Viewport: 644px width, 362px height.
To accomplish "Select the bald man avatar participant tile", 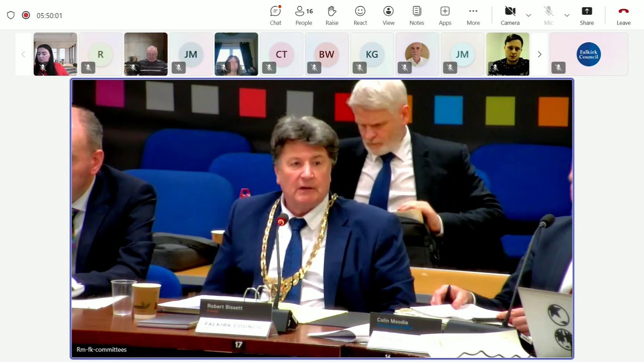I will tap(418, 54).
